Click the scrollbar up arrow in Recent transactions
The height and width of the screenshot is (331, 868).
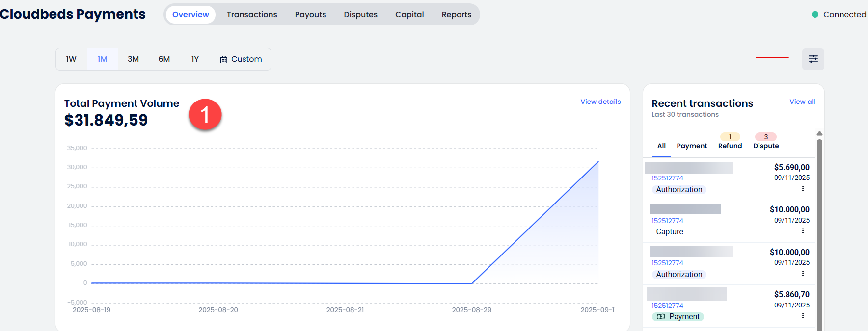point(819,133)
